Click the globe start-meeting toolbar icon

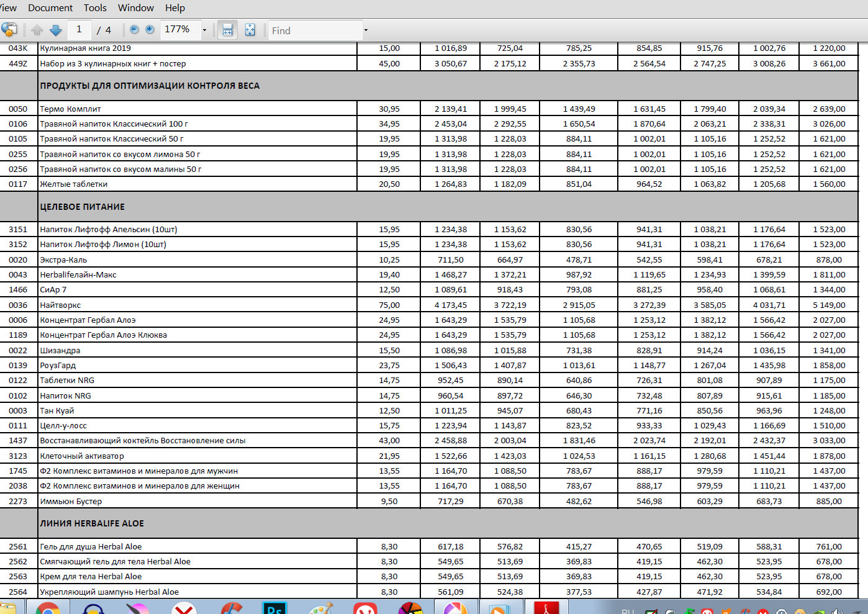click(x=9, y=29)
